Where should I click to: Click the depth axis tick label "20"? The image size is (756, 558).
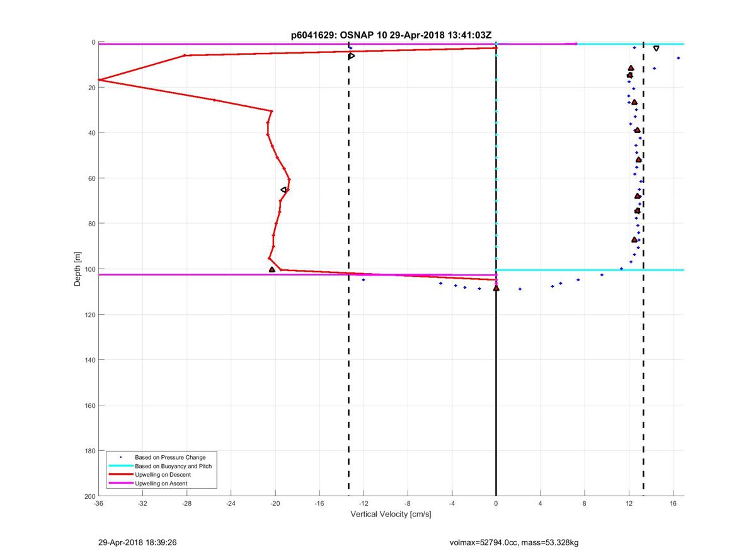(x=91, y=88)
